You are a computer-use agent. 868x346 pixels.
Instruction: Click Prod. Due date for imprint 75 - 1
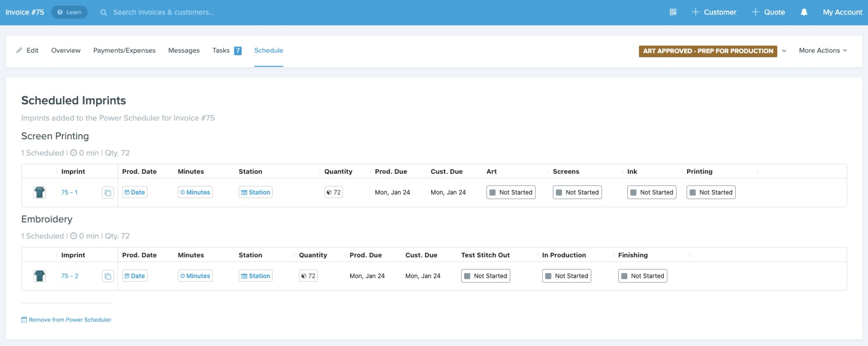[393, 193]
